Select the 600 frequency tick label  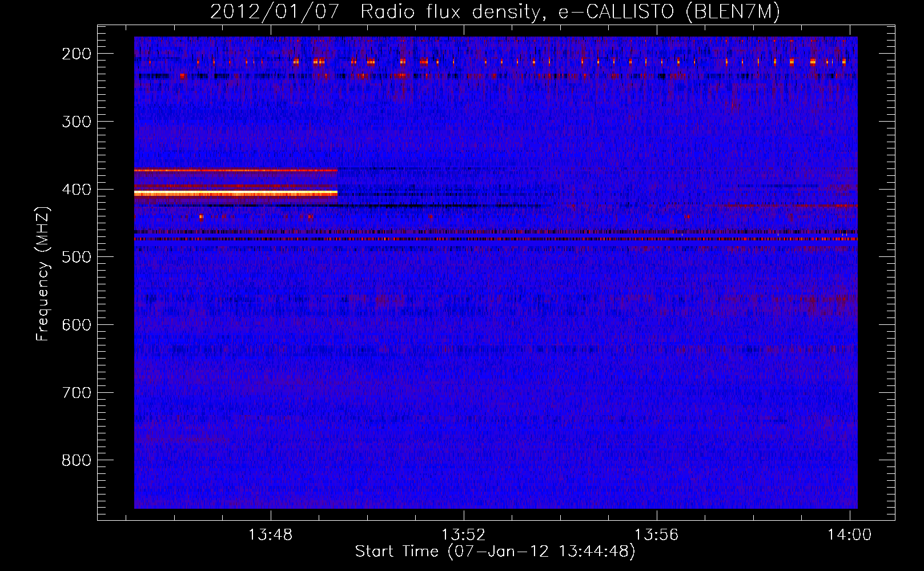pos(77,325)
